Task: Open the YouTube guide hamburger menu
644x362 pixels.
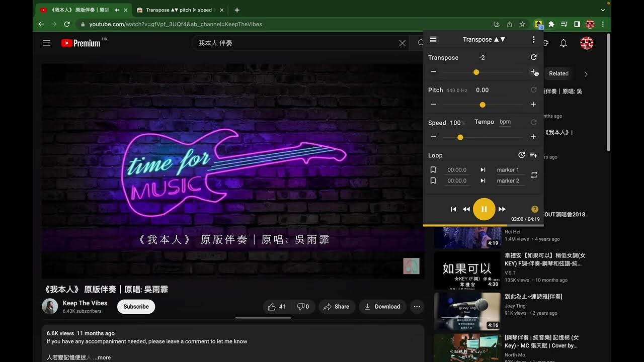Action: [x=47, y=43]
